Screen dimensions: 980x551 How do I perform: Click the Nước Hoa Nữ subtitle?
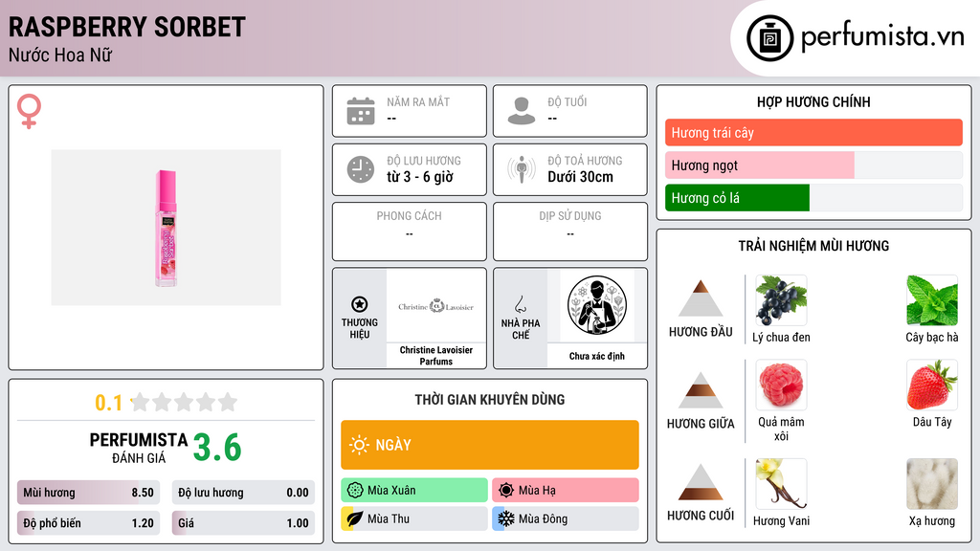60,55
